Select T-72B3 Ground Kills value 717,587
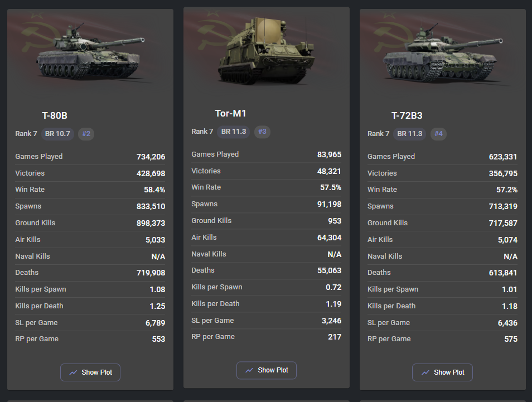 pyautogui.click(x=503, y=223)
